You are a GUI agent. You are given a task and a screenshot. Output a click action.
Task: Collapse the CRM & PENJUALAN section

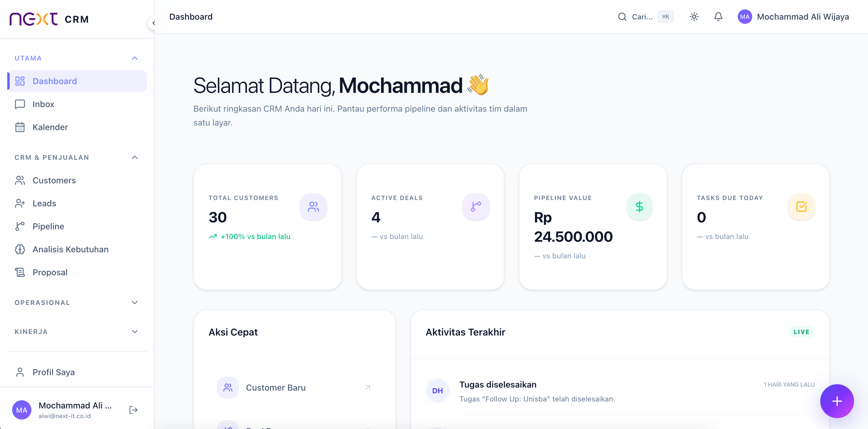tap(77, 157)
